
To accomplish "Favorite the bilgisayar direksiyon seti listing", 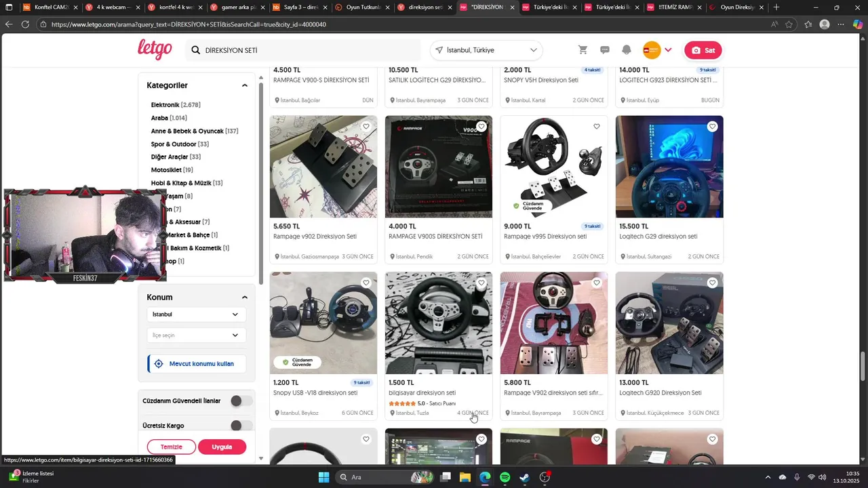I will pyautogui.click(x=481, y=283).
